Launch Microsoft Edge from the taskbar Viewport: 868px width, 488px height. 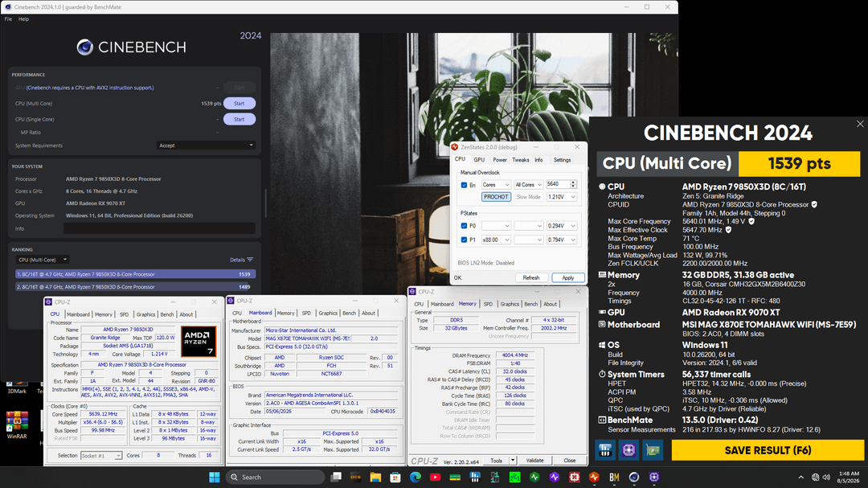tap(416, 477)
